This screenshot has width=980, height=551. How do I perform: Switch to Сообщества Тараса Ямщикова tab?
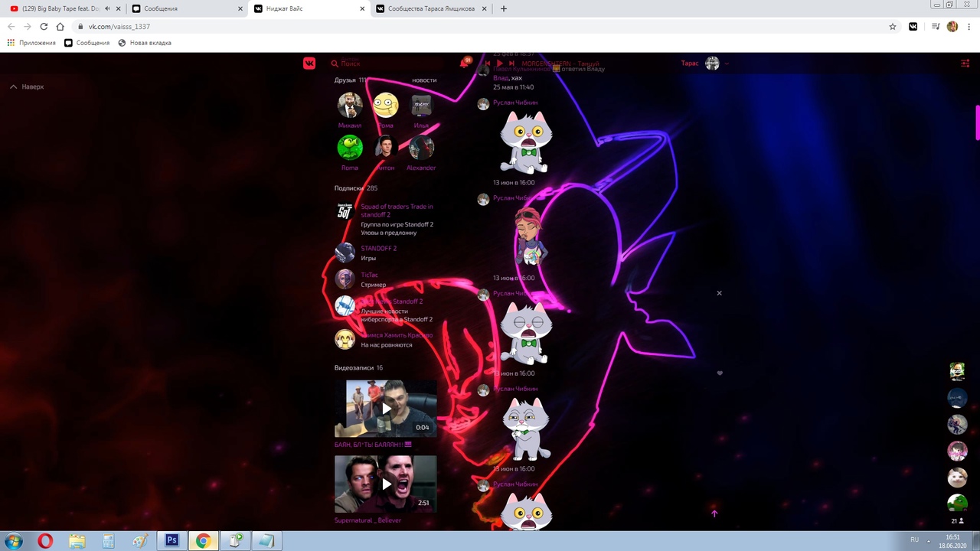432,8
